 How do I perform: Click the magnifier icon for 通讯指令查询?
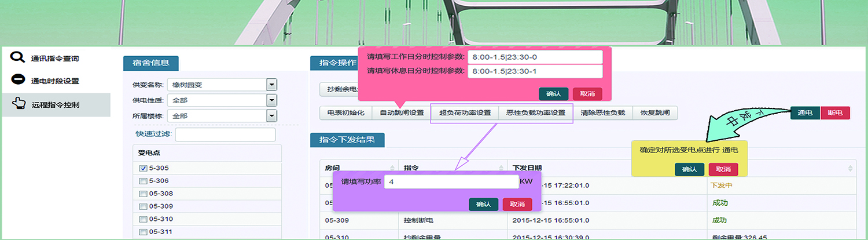(x=18, y=57)
